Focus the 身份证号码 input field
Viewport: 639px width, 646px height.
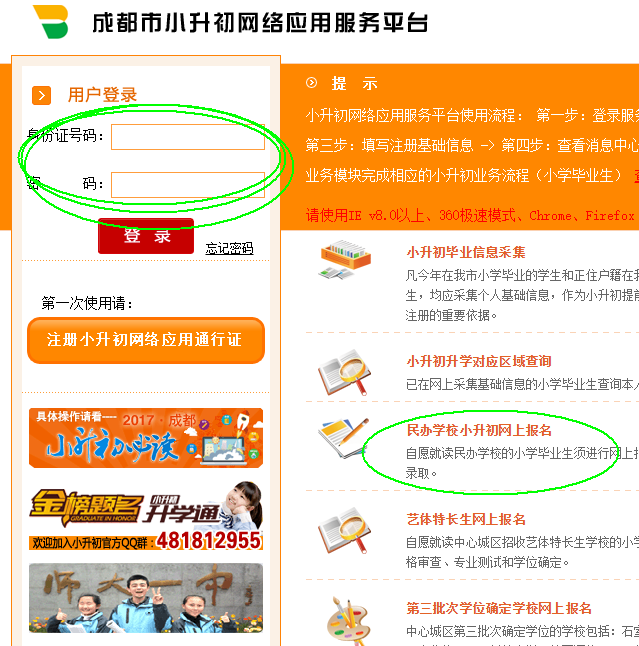188,136
